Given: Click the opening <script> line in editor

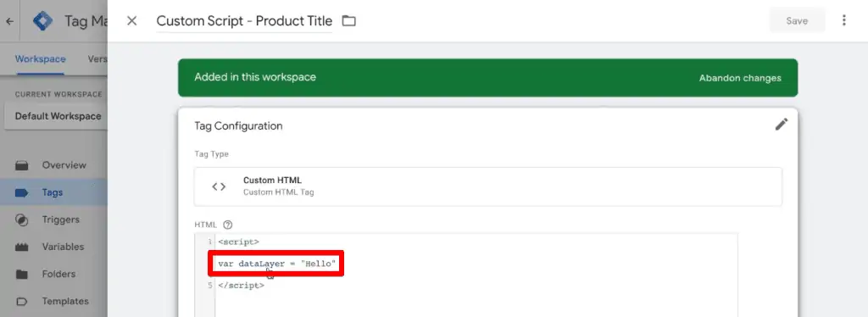Looking at the screenshot, I should coord(238,242).
